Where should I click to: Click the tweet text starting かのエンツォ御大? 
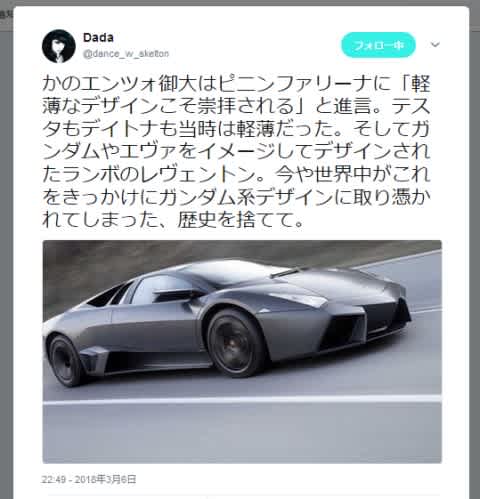(236, 152)
